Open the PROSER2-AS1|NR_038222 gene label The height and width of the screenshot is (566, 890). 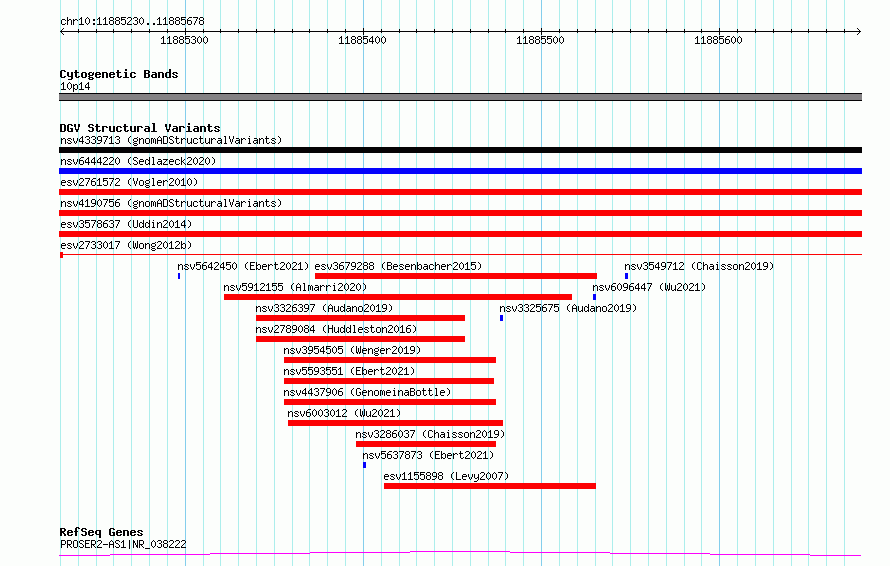[123, 544]
